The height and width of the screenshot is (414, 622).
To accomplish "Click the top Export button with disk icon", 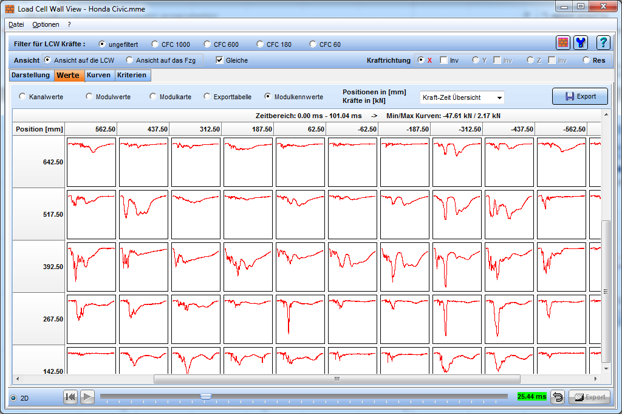I will [580, 96].
